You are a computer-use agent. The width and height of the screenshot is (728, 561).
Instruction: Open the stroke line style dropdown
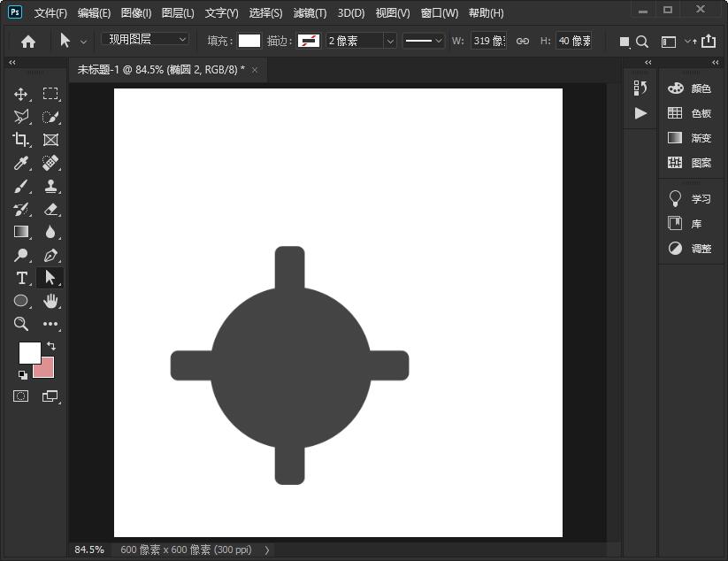[x=424, y=41]
